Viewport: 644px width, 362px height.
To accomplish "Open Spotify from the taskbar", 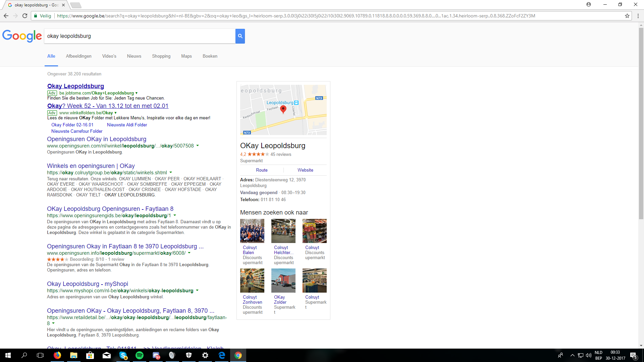I will click(140, 355).
